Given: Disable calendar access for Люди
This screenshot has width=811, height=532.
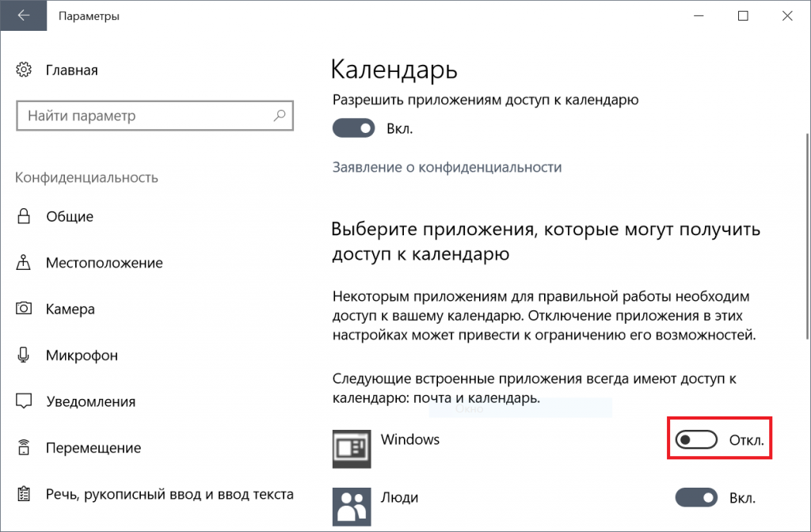Looking at the screenshot, I should [696, 498].
